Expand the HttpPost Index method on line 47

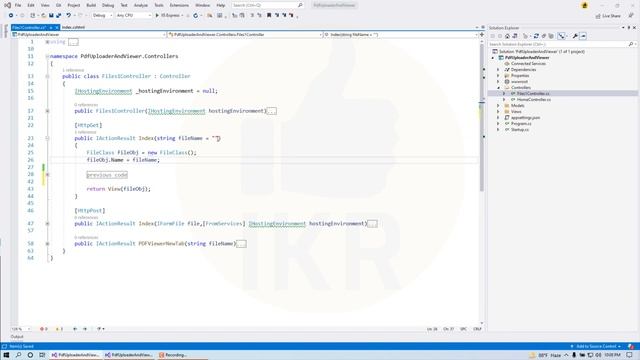(47, 224)
